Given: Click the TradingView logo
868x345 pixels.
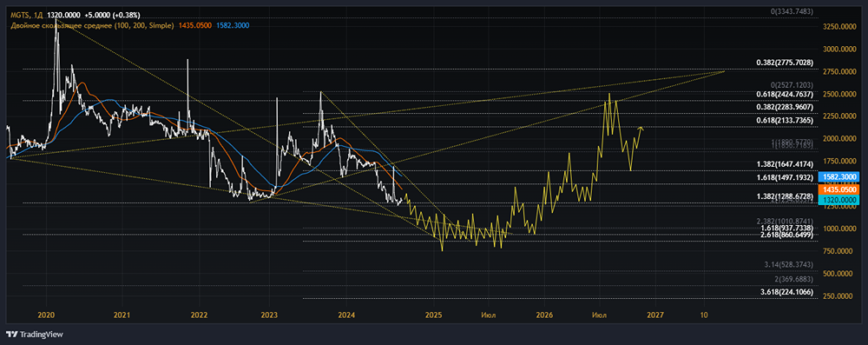Looking at the screenshot, I should pos(35,335).
